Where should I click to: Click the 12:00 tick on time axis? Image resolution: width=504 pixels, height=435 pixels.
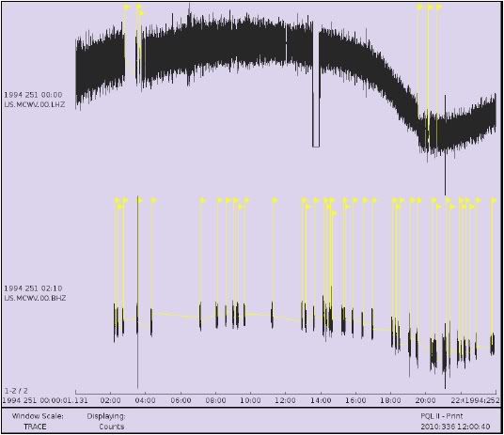click(286, 400)
